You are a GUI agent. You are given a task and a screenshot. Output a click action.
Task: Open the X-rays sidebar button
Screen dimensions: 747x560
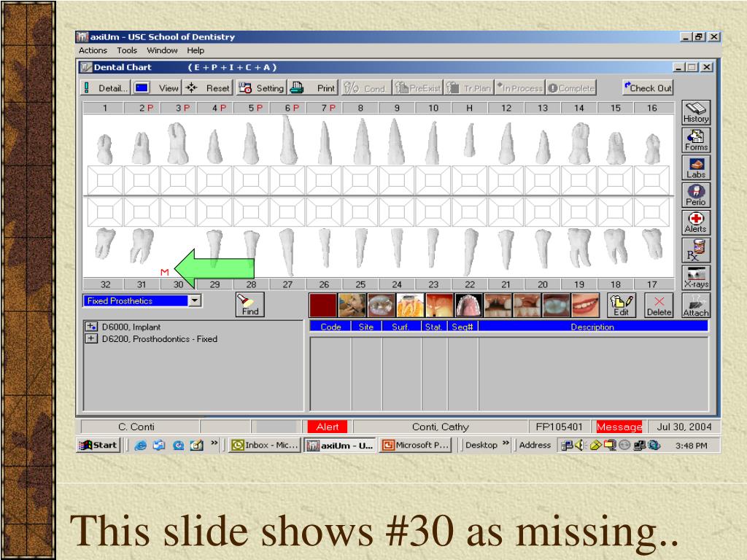(696, 277)
